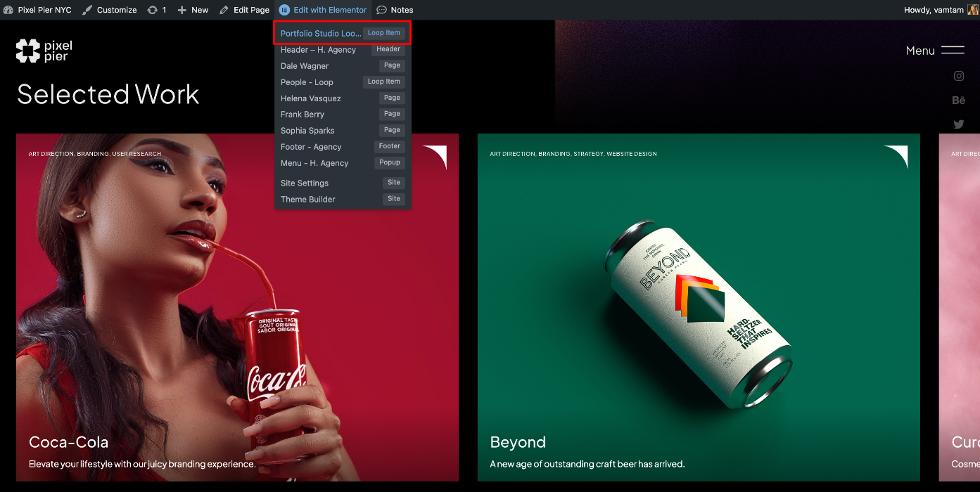980x492 pixels.
Task: Select Menu - H. Agency popup entry
Action: coord(343,162)
